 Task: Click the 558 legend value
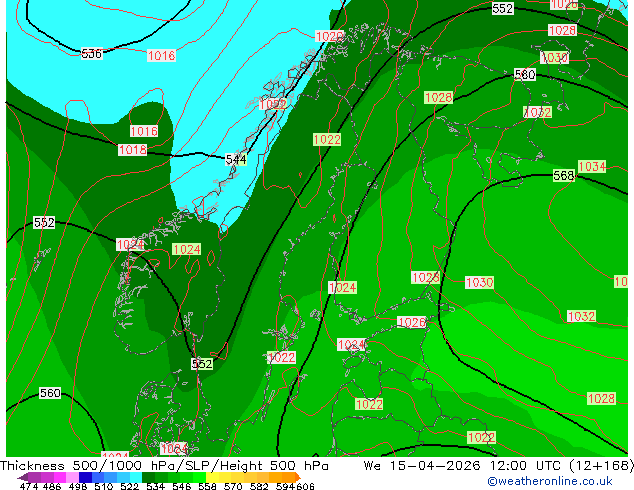pos(207,486)
